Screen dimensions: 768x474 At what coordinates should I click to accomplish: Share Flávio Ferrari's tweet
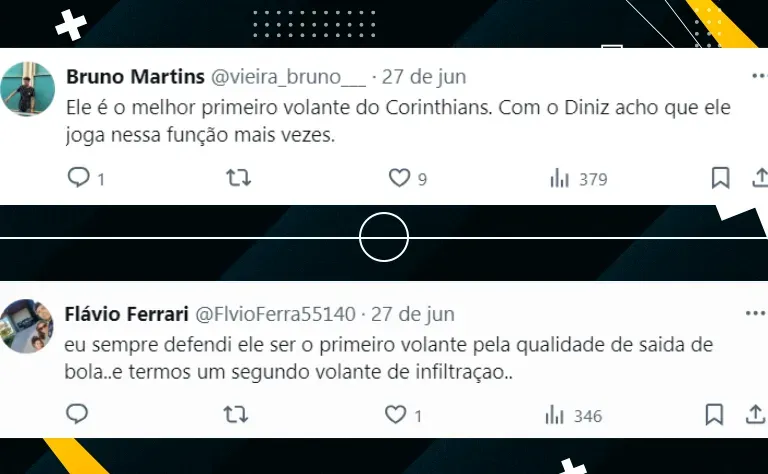(755, 414)
